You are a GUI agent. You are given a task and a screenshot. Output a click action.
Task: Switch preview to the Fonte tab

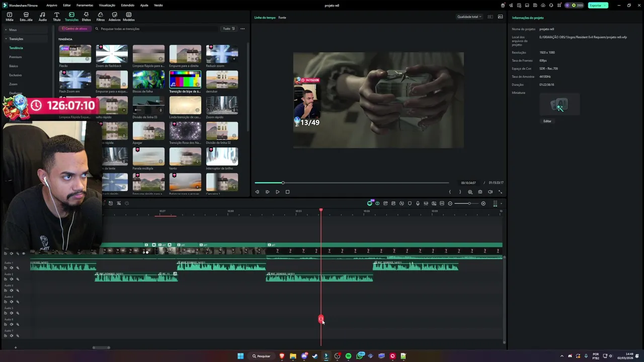pyautogui.click(x=282, y=18)
